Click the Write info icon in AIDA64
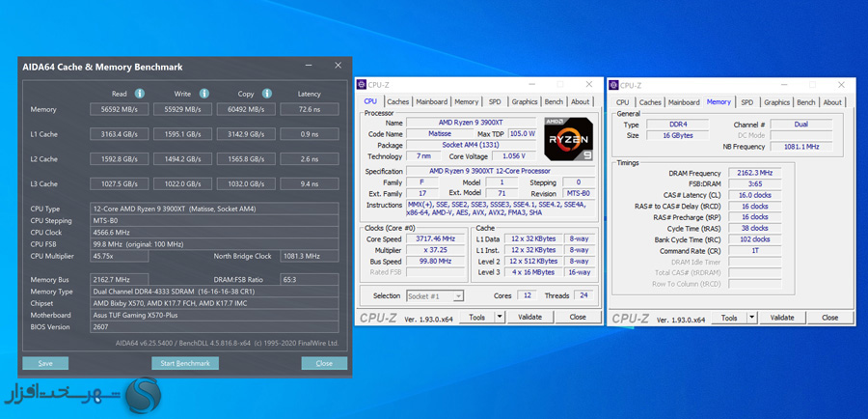This screenshot has height=419, width=868. coord(204,93)
